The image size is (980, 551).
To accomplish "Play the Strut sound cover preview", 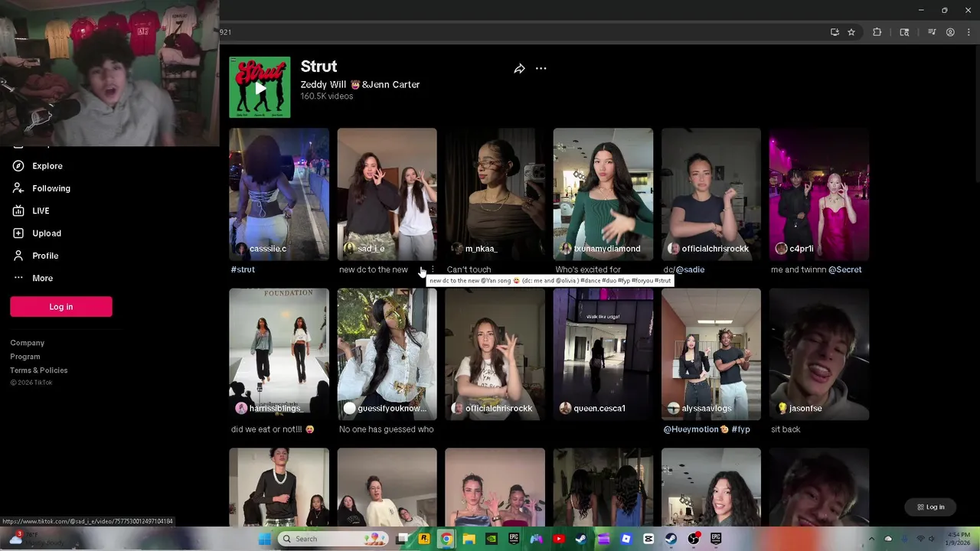I will coord(260,87).
